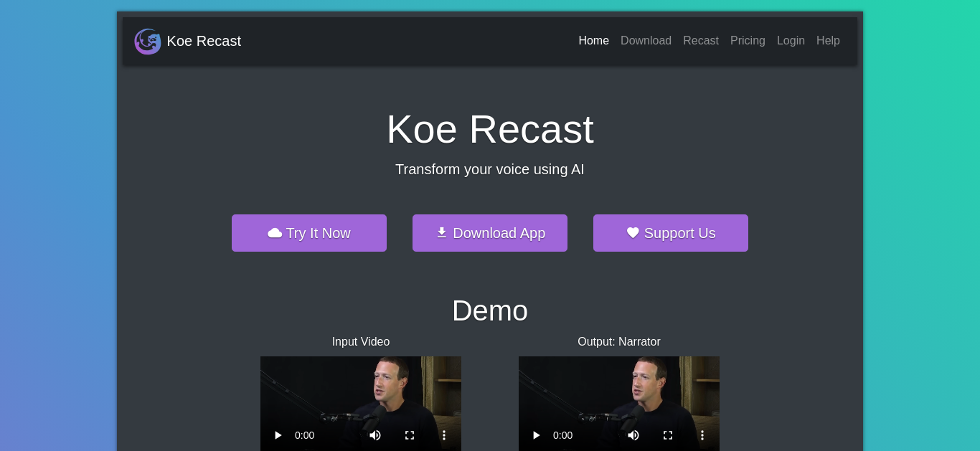Mute the Output: Narrator video audio
980x451 pixels.
tap(633, 435)
